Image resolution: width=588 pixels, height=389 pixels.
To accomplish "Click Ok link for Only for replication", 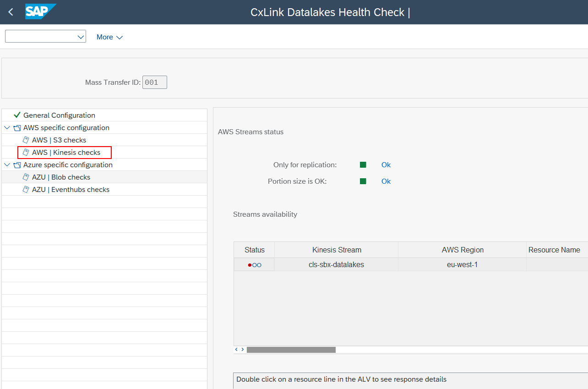I will (x=386, y=165).
